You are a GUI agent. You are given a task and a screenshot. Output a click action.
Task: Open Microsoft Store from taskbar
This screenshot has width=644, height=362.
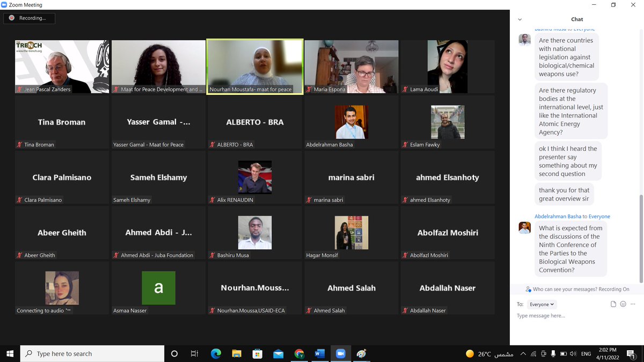258,353
